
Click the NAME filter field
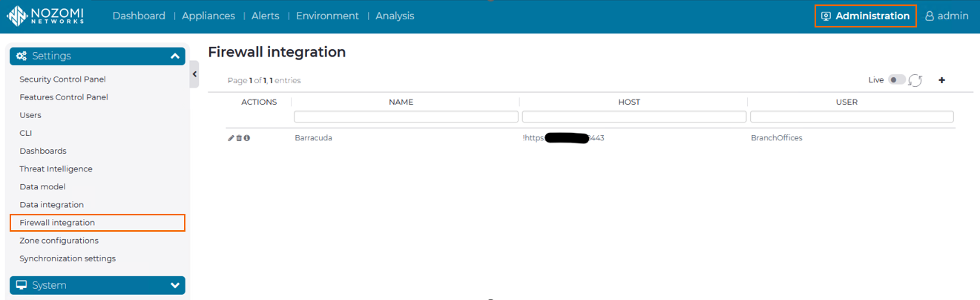[406, 117]
